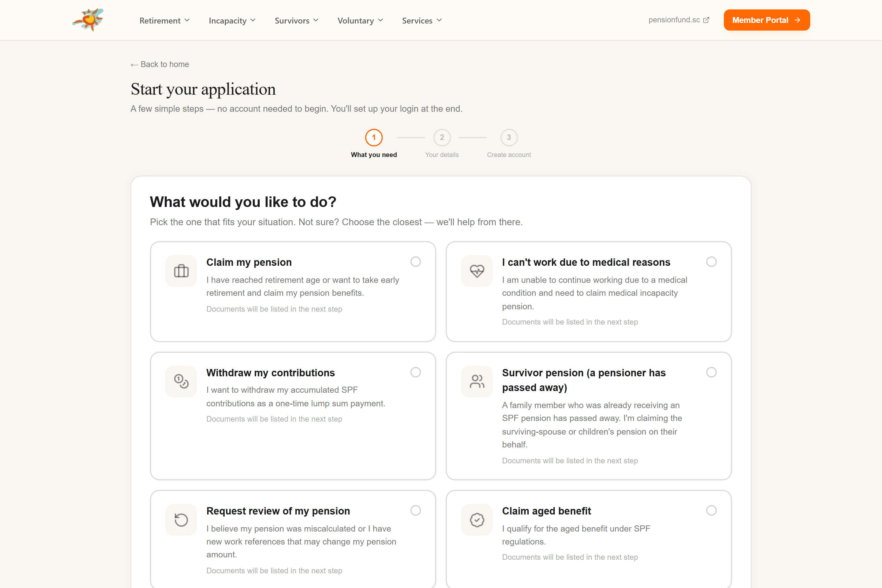
Task: Expand the Survivors dropdown chevron
Action: [x=316, y=20]
